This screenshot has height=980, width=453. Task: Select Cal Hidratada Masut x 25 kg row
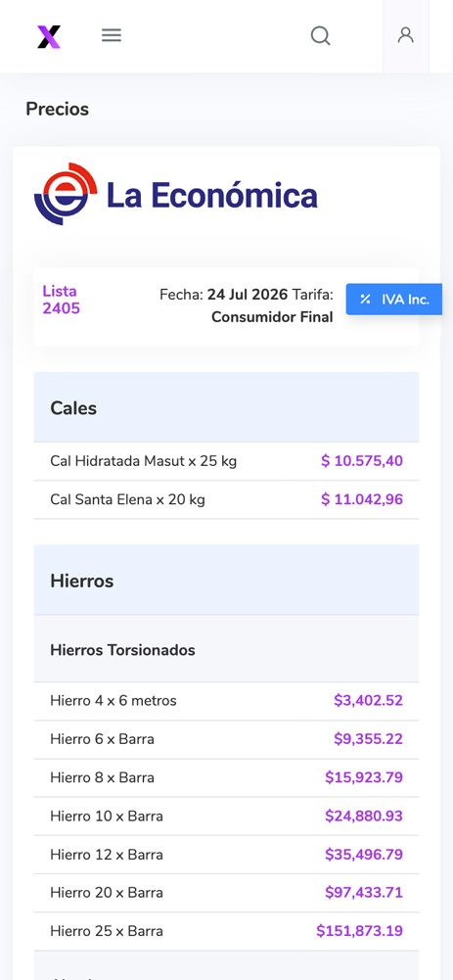[x=226, y=461]
